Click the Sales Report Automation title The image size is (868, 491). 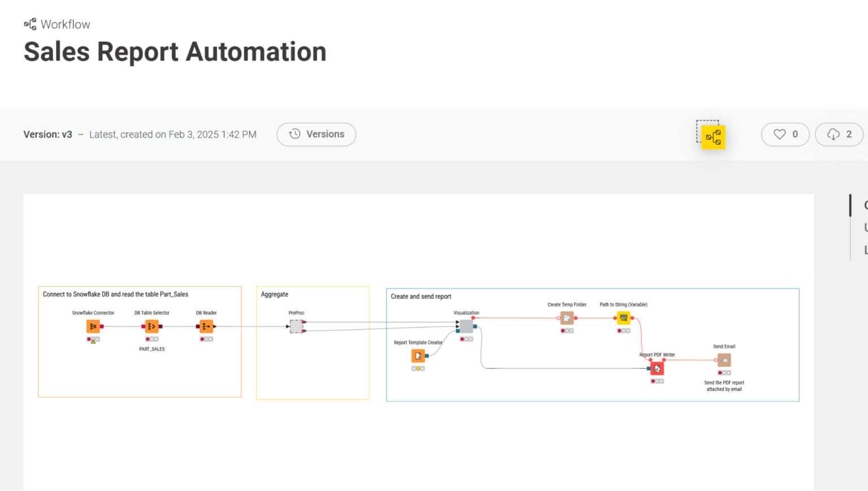(175, 51)
